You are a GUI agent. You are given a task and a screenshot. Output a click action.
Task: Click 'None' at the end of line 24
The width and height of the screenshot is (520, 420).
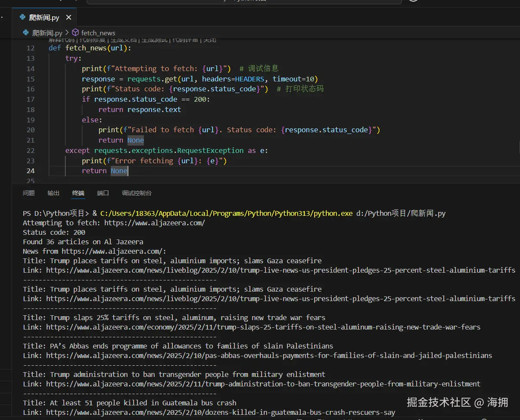point(119,171)
